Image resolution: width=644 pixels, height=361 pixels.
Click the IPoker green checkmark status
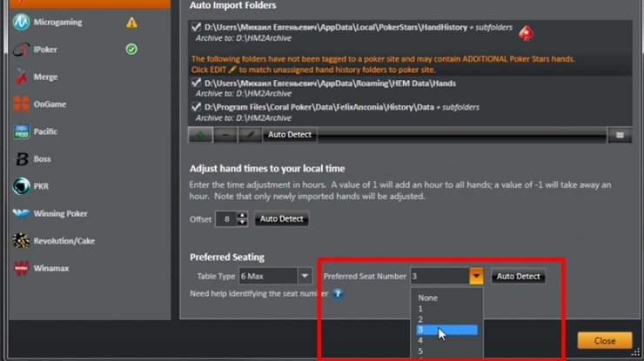[131, 50]
